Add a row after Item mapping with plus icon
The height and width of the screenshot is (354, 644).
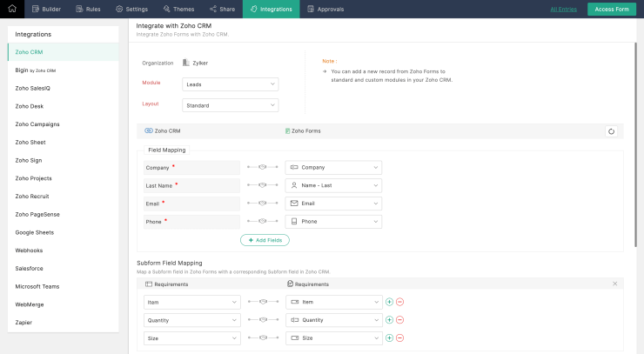tap(389, 302)
